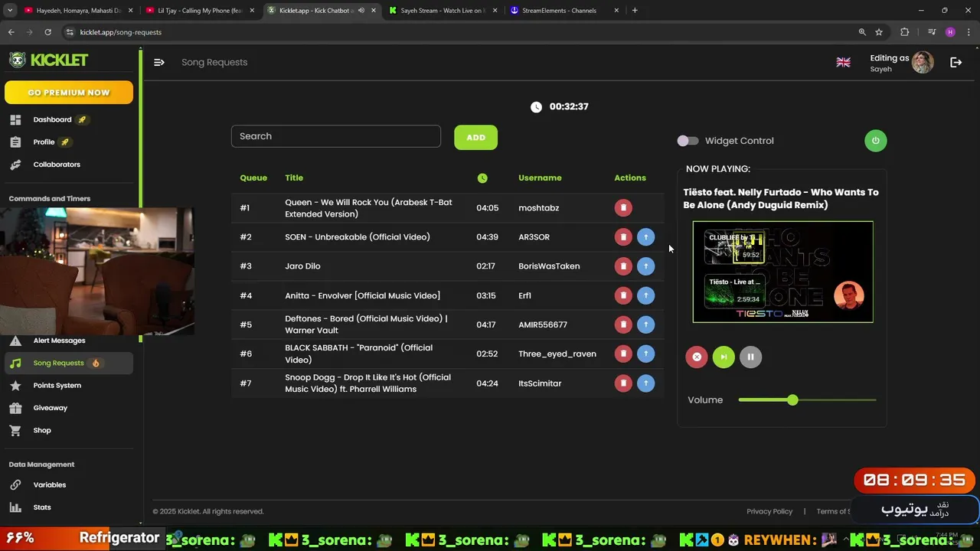
Task: Move Deftones Bored up in queue
Action: tap(645, 324)
